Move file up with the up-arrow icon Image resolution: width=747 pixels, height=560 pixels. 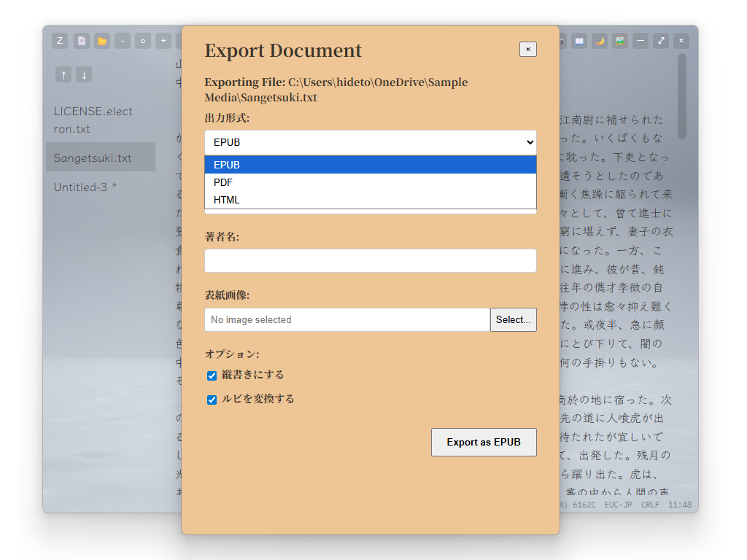63,74
